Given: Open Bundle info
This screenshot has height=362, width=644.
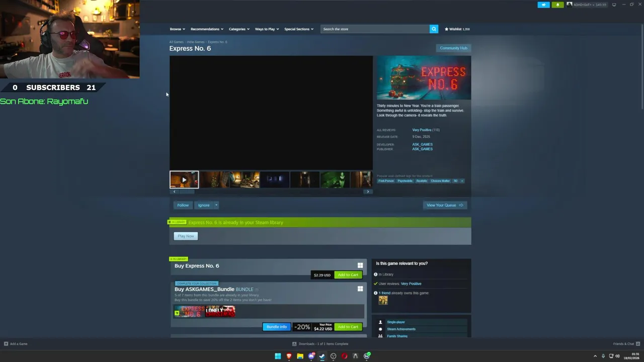Looking at the screenshot, I should click(276, 327).
